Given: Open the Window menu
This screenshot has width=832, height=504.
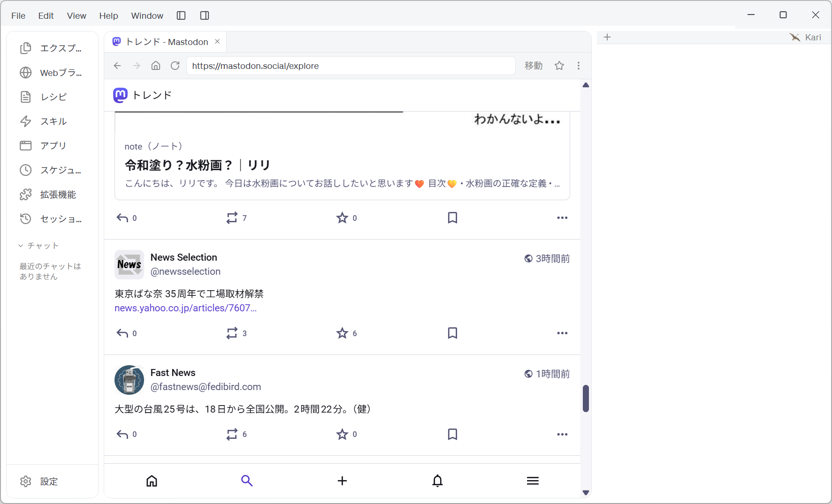Looking at the screenshot, I should pos(147,15).
